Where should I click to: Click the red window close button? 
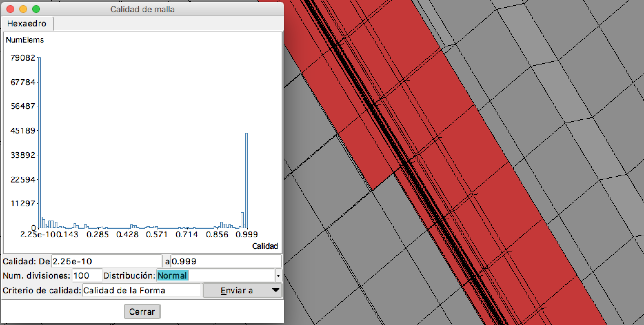point(10,9)
